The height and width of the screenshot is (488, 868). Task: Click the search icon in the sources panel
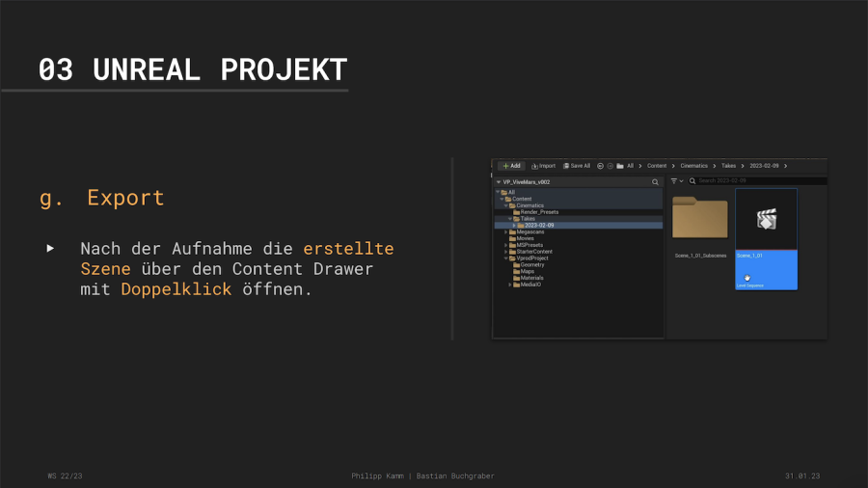click(x=655, y=181)
